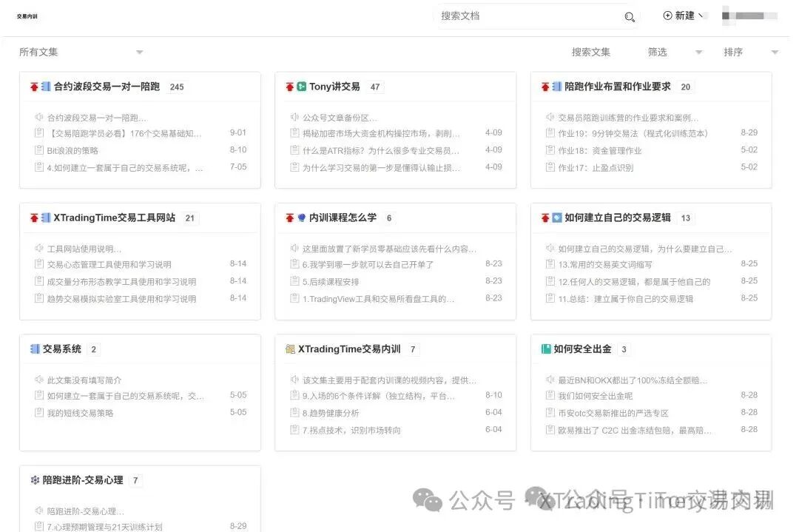799x532 pixels.
Task: Click the lightbulb icon of 内训课程怎么学
Action: click(302, 218)
